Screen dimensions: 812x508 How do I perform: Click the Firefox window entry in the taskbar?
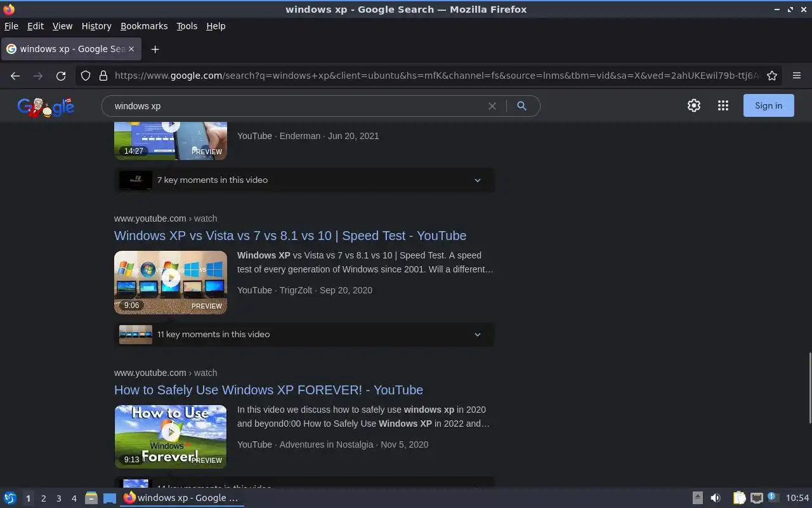182,498
